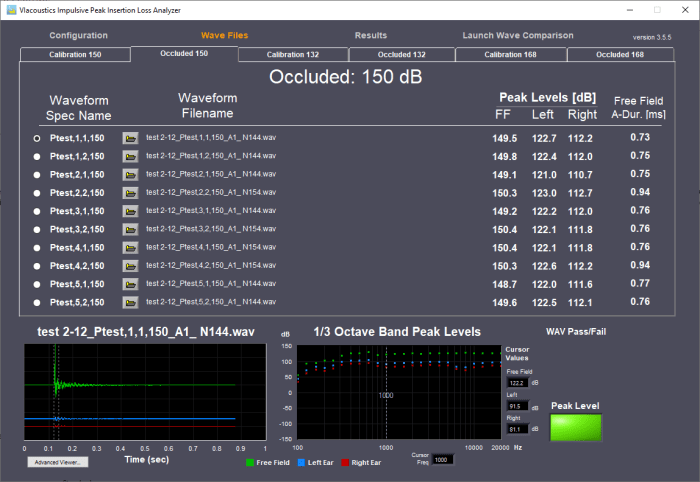Pick the Ptest,3,2,150 radio option

pos(37,230)
